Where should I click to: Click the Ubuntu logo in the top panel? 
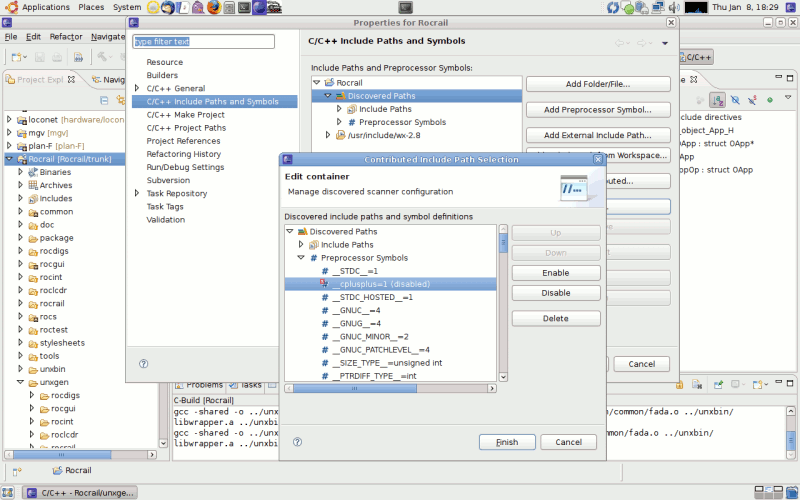[10, 7]
